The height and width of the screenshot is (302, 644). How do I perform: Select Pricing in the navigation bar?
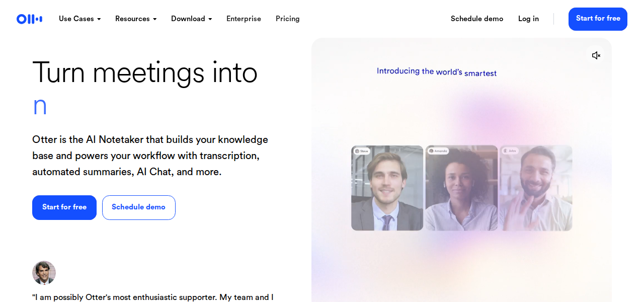pyautogui.click(x=287, y=19)
